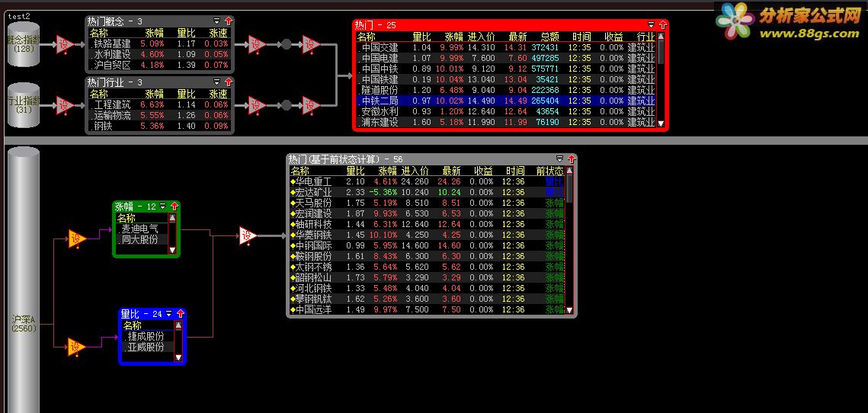
Task: Click the test2 tab label
Action: 19,16
